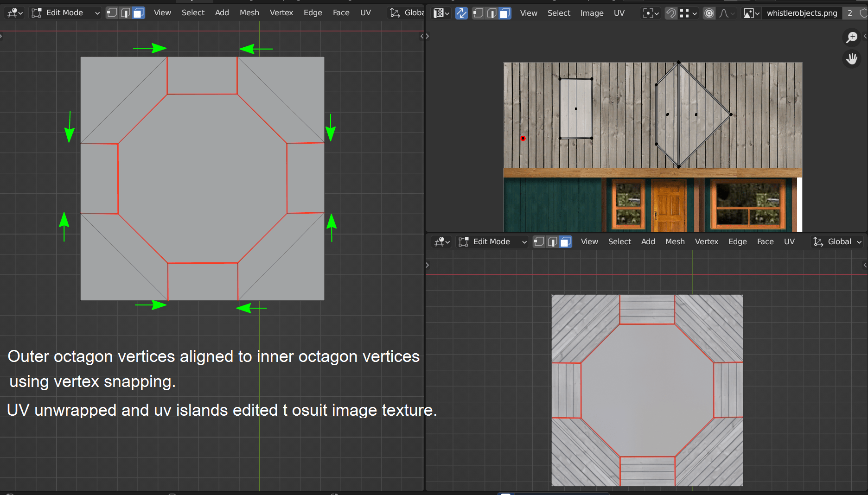Open transform orientation dropdown in left viewport
Image resolution: width=868 pixels, height=495 pixels.
pos(406,13)
